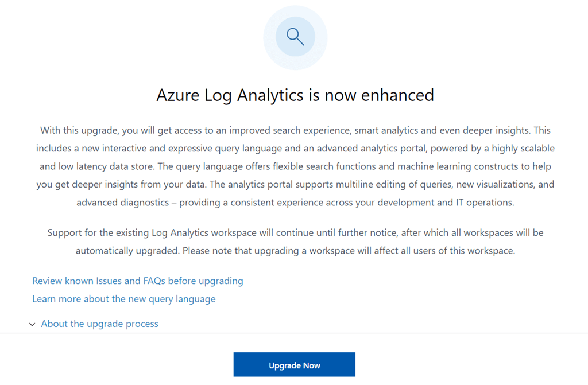Click the line starting automatically upgraded

[295, 251]
